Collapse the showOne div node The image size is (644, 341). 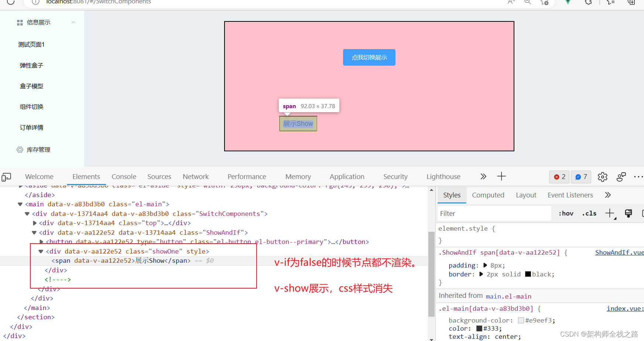[41, 251]
